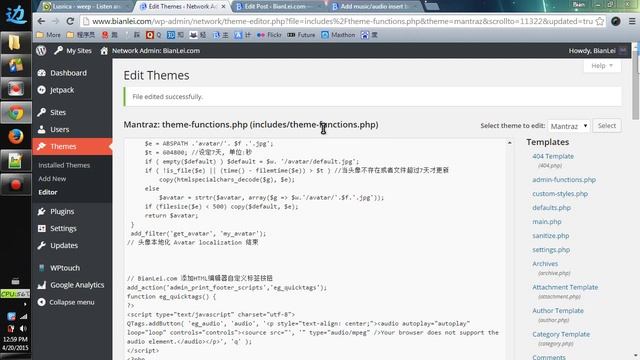Close the Edit Themes browser tab
This screenshot has width=640, height=360.
223,7
